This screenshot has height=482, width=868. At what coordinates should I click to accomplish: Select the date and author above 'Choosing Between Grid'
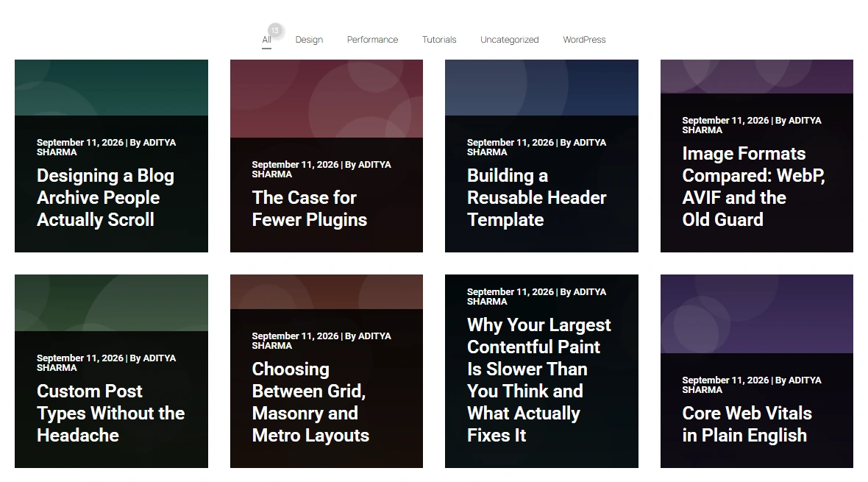click(321, 341)
